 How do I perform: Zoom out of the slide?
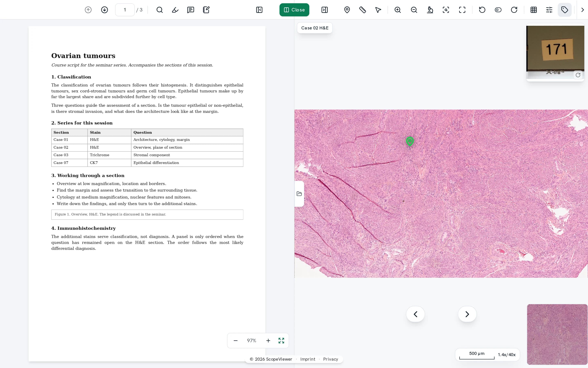click(x=414, y=10)
